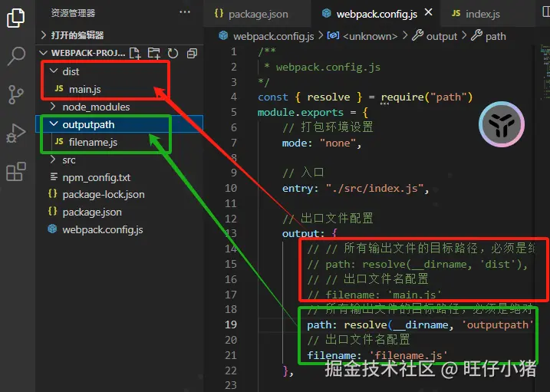
Task: Expand the 打开的编辑器 section
Action: pyautogui.click(x=119, y=35)
